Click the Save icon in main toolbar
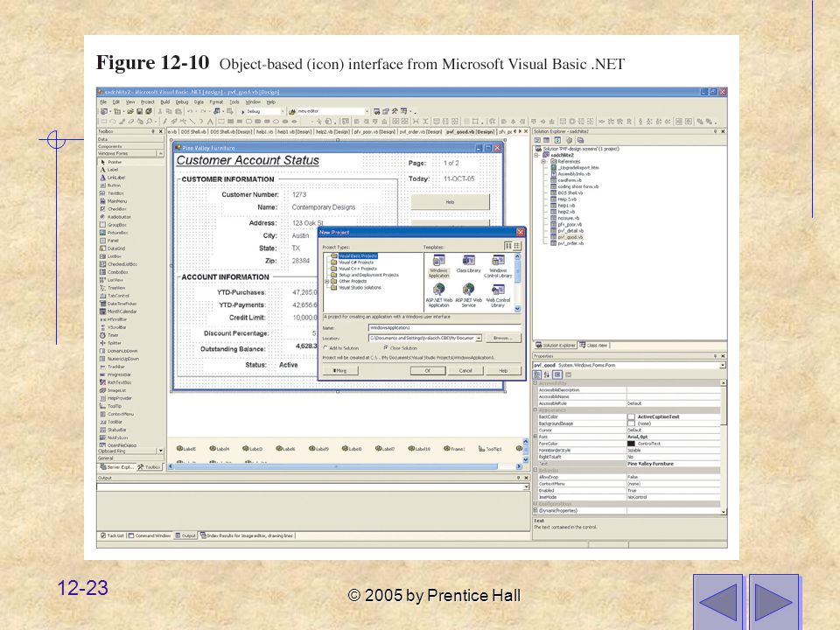Screen dimensions: 840x630 139,111
